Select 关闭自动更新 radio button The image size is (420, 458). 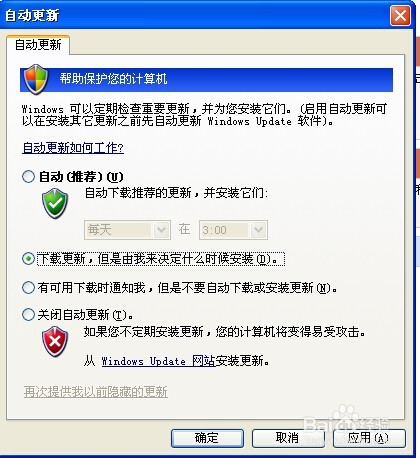[x=28, y=314]
